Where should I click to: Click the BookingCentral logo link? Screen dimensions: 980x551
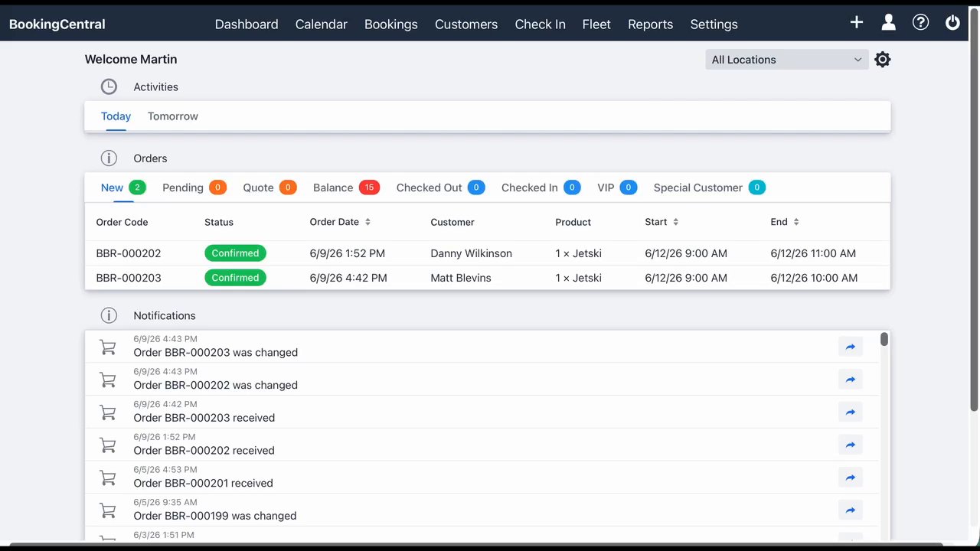point(57,24)
